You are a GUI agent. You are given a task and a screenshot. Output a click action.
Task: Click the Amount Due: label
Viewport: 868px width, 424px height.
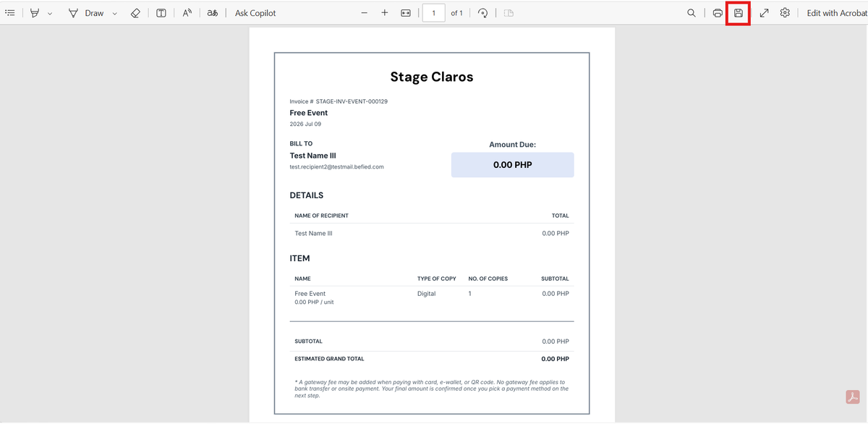click(513, 145)
